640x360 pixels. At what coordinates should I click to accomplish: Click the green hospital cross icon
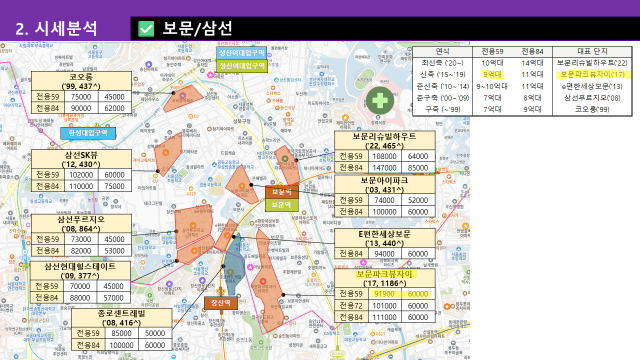click(380, 100)
